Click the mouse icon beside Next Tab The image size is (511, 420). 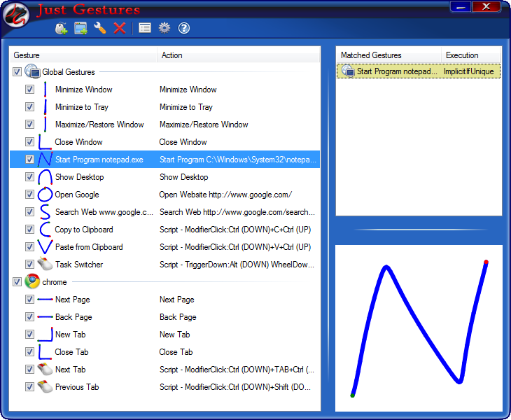(45, 369)
